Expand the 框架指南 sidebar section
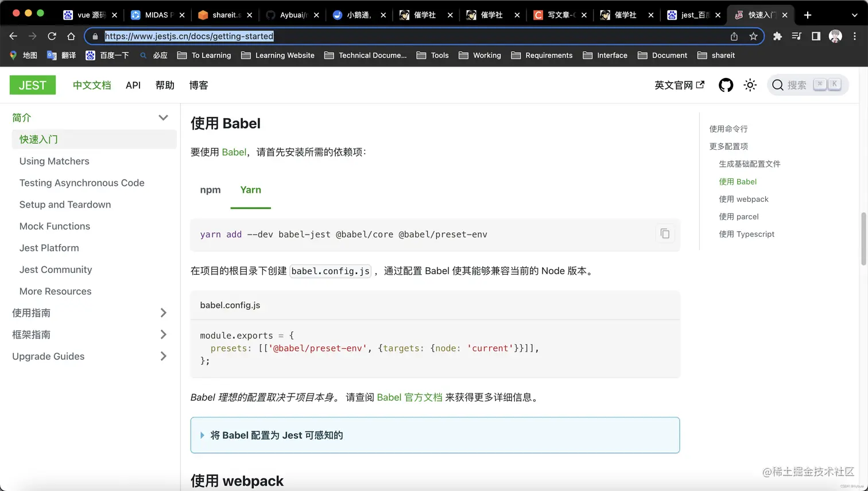 163,334
